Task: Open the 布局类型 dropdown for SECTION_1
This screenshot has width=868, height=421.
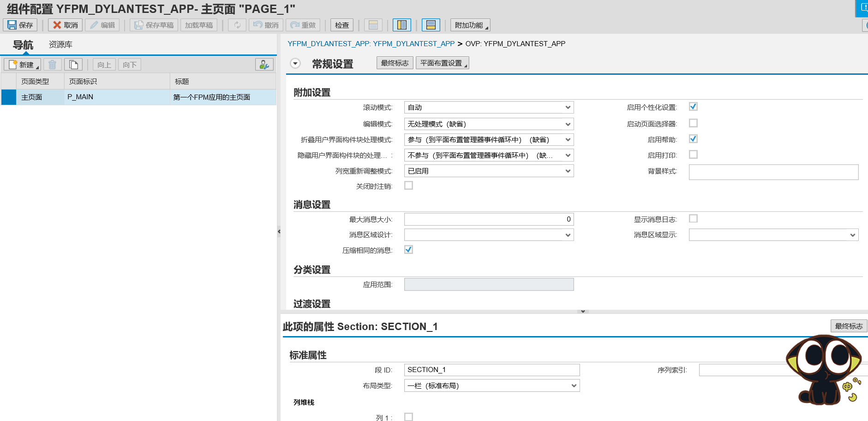Action: [574, 385]
